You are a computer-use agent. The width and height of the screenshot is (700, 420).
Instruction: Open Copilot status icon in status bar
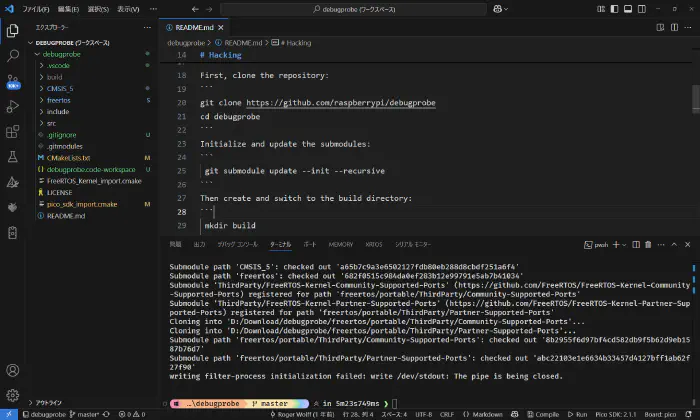pos(515,415)
